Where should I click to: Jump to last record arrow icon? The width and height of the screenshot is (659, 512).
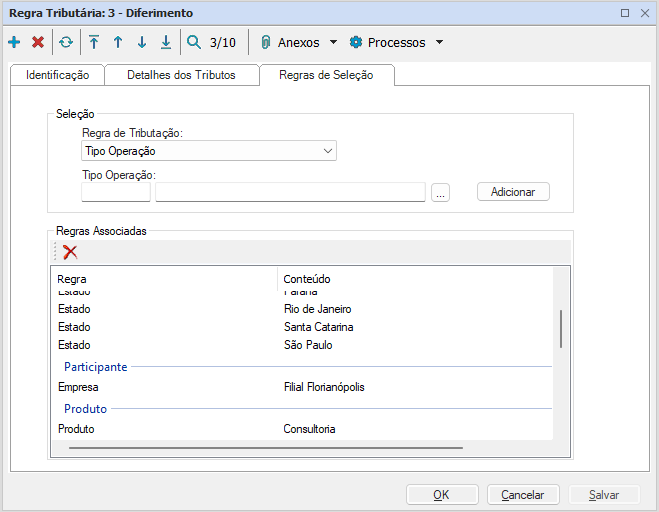tap(166, 43)
